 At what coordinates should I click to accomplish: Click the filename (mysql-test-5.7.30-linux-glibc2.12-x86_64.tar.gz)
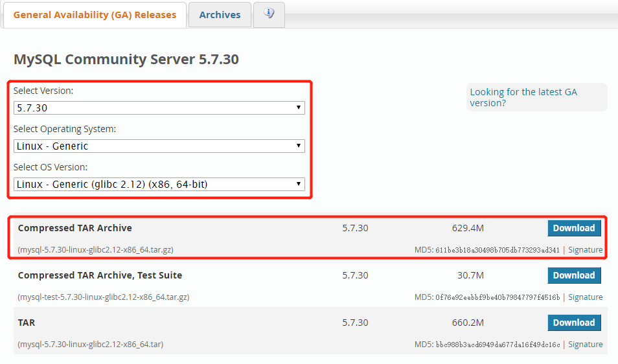click(x=103, y=297)
